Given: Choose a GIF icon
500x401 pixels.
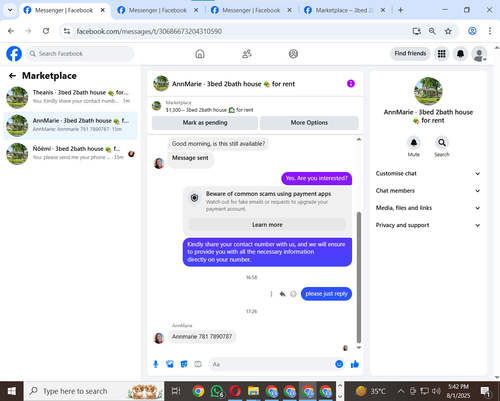Looking at the screenshot, I should (x=198, y=364).
